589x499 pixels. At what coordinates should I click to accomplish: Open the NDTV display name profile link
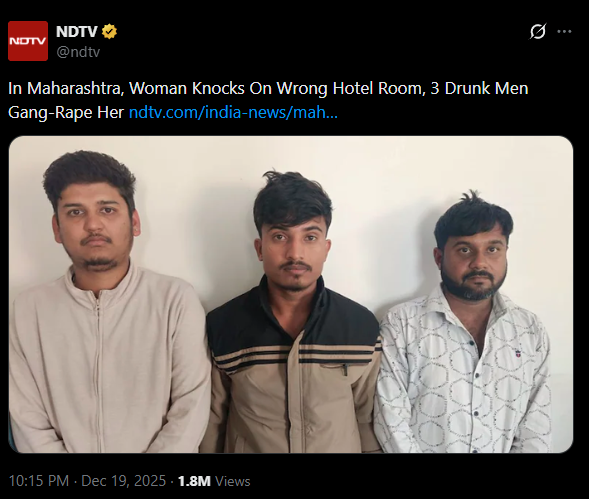coord(77,32)
